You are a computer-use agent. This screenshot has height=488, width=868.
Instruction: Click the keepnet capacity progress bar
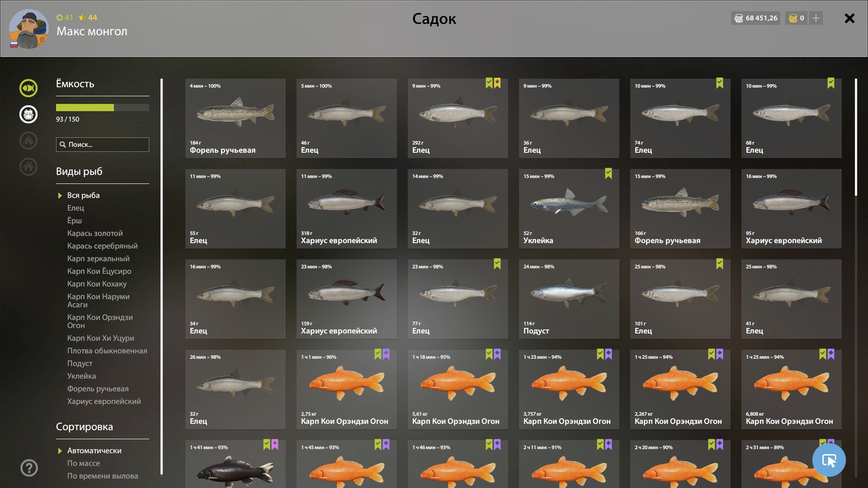pos(103,108)
